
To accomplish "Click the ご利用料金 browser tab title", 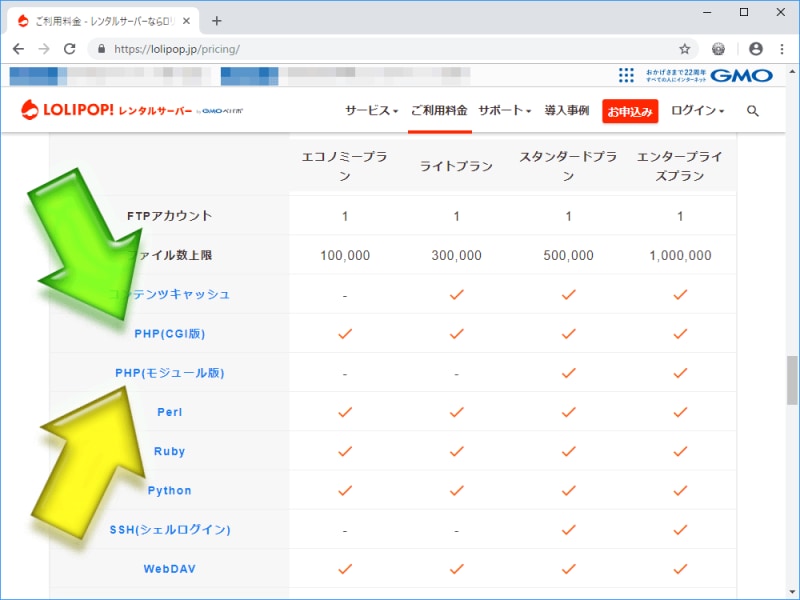I will [105, 21].
